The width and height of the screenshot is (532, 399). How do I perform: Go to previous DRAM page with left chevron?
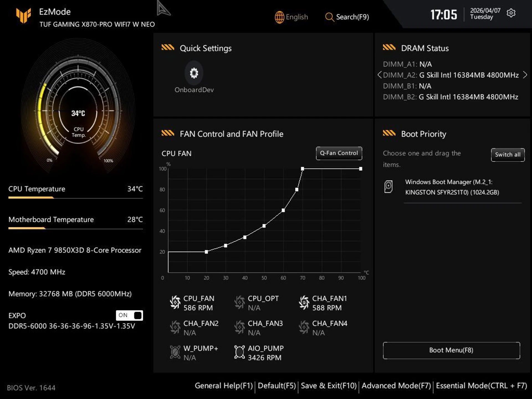pos(379,75)
